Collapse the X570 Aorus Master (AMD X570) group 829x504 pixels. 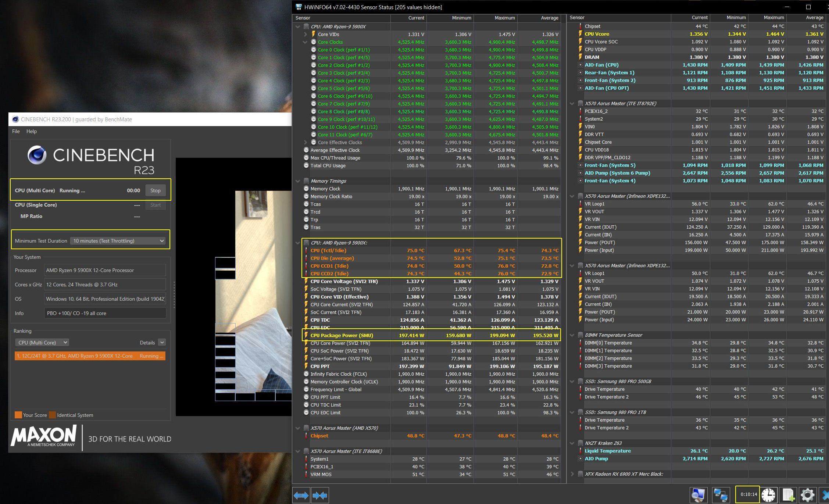[298, 428]
